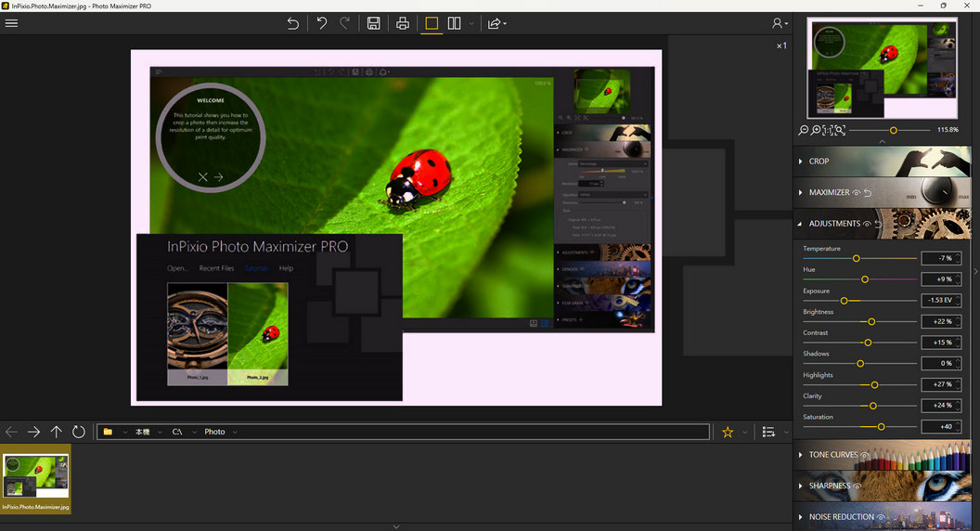
Task: Move the Highlights slider handle
Action: point(874,384)
